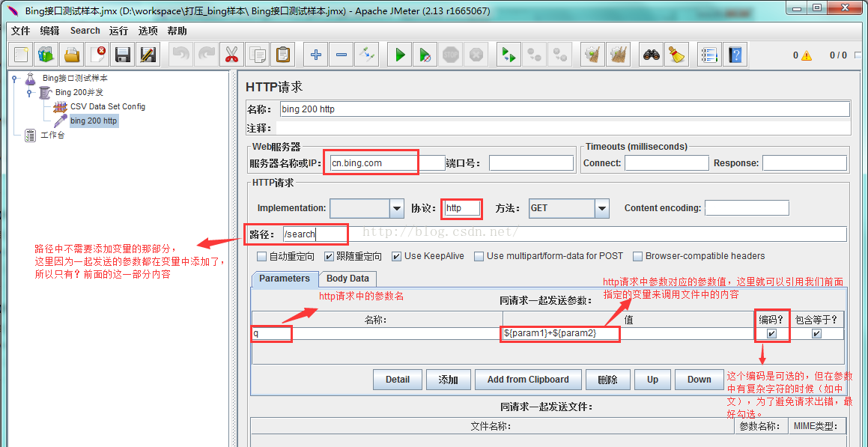Screen dimensions: 868x447
Task: Start the test with green play icon
Action: [x=400, y=54]
